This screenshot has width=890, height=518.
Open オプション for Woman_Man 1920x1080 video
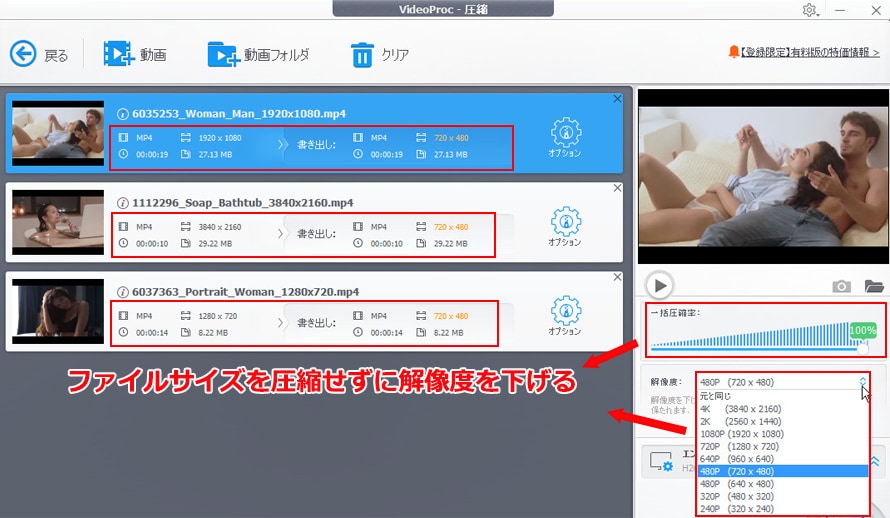tap(565, 137)
